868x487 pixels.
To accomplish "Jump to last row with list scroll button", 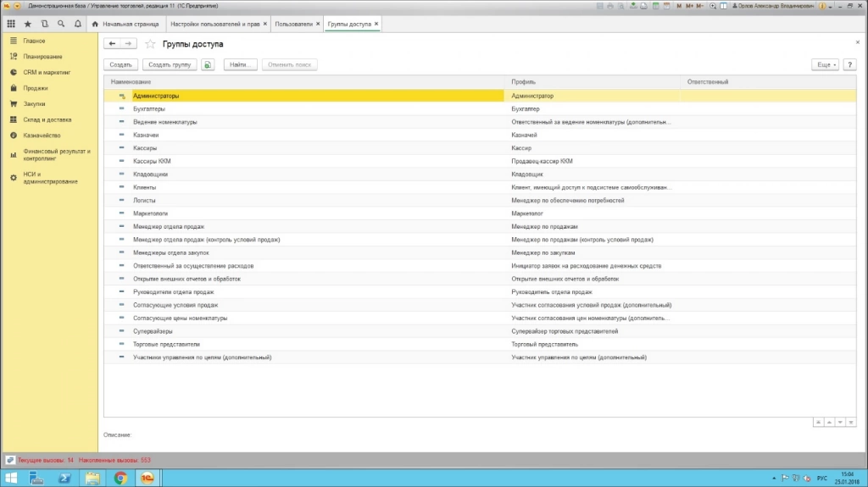I will click(x=851, y=423).
